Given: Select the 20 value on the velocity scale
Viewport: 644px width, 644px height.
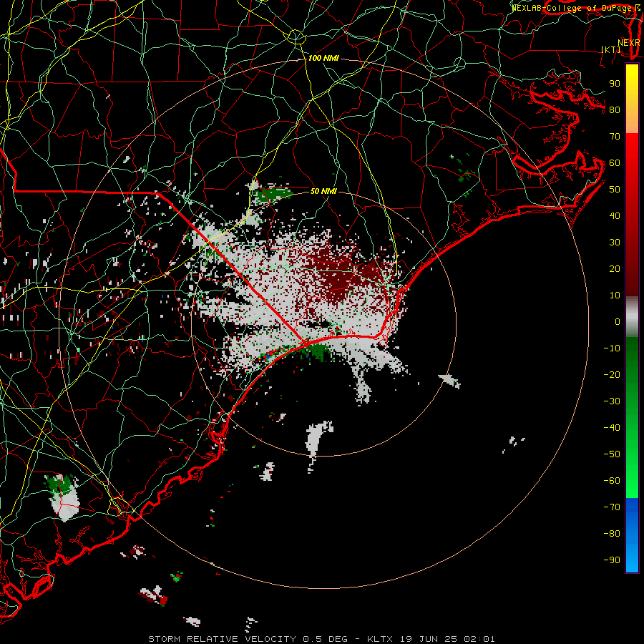Looking at the screenshot, I should coord(615,269).
